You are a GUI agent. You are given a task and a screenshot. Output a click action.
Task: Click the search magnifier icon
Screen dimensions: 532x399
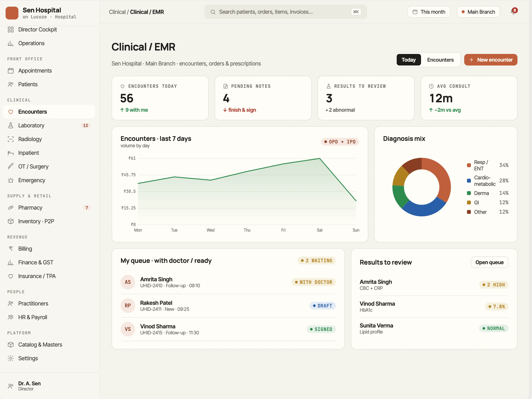tap(213, 12)
